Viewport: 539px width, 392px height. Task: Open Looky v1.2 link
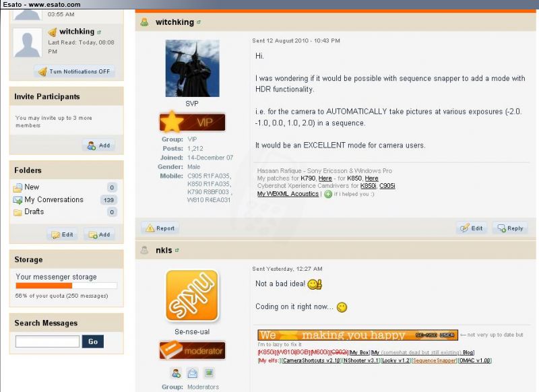(x=396, y=360)
